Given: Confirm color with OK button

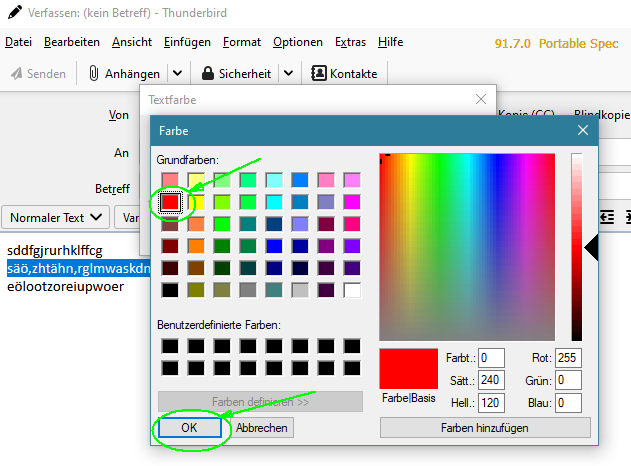Looking at the screenshot, I should pyautogui.click(x=190, y=428).
